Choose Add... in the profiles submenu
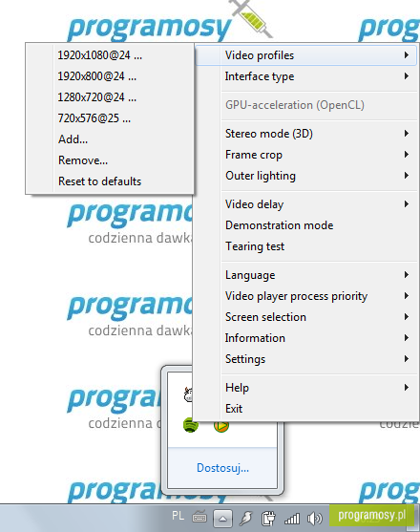The image size is (420, 532). [x=110, y=139]
